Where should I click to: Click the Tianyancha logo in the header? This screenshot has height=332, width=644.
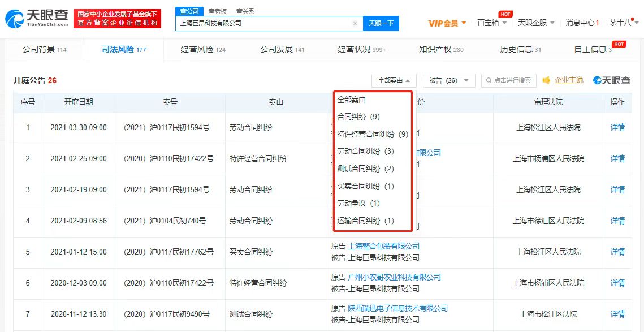coord(37,19)
